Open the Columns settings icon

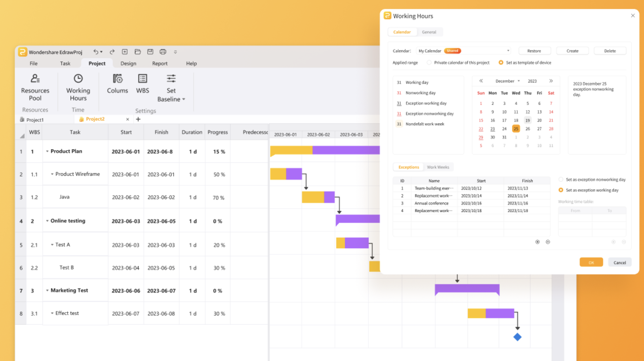point(117,79)
